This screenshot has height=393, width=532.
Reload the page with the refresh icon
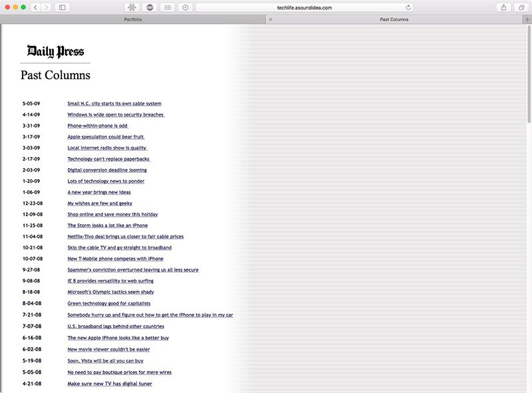pos(408,7)
